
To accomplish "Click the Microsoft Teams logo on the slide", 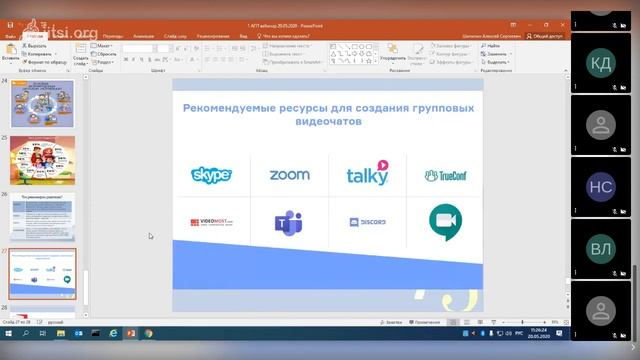I will click(289, 223).
